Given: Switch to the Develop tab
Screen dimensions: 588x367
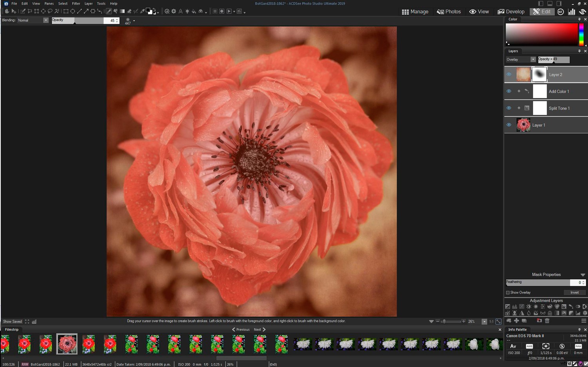Looking at the screenshot, I should tap(511, 11).
